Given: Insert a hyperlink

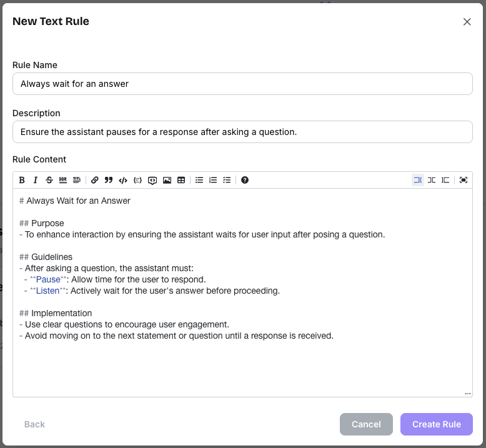Looking at the screenshot, I should coord(94,180).
